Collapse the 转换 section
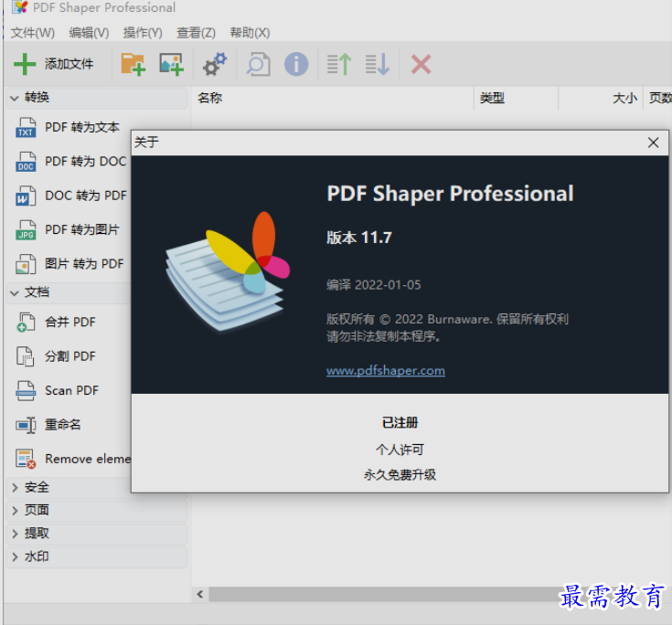 point(14,98)
